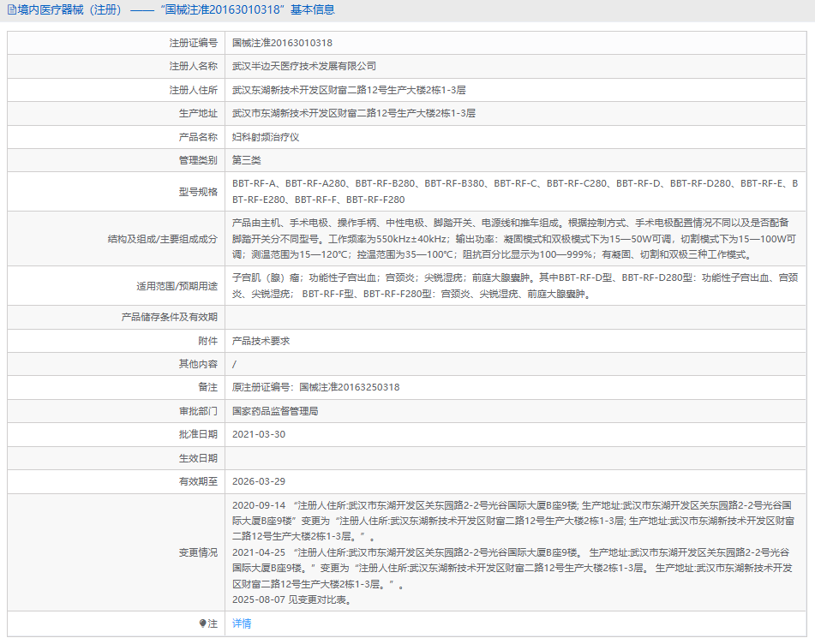Screen dimensions: 815x644
Task: Select the 生产地址 address value
Action: pos(354,113)
